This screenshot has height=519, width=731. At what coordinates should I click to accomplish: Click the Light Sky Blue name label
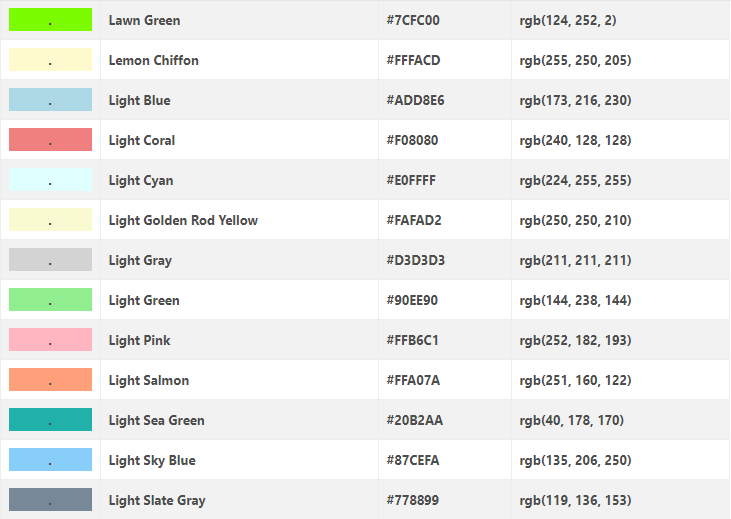[x=152, y=460]
